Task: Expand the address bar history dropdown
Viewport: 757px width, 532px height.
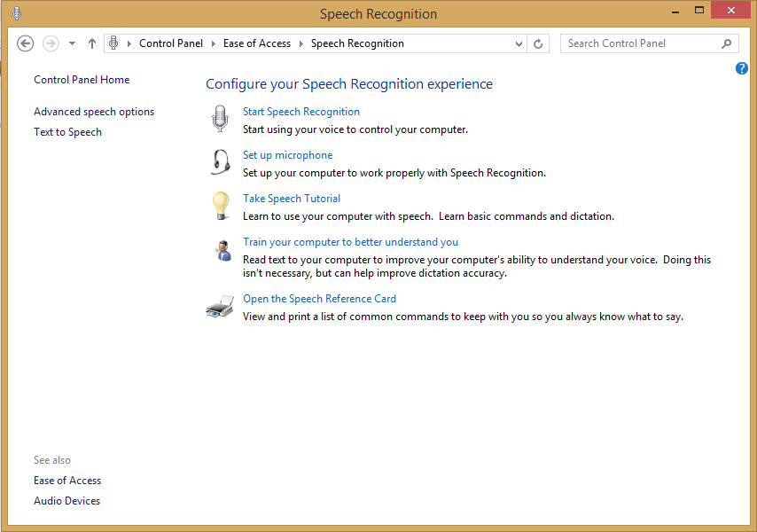Action: pos(519,44)
